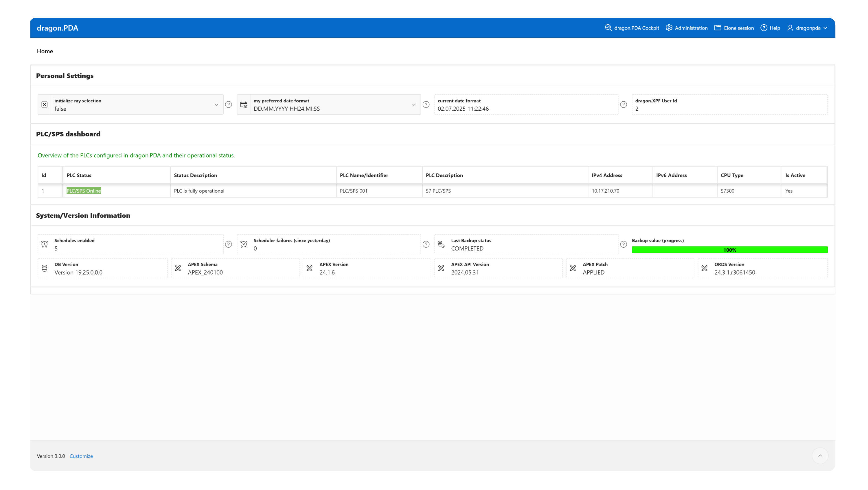Click help icon beside current date format

tap(624, 105)
